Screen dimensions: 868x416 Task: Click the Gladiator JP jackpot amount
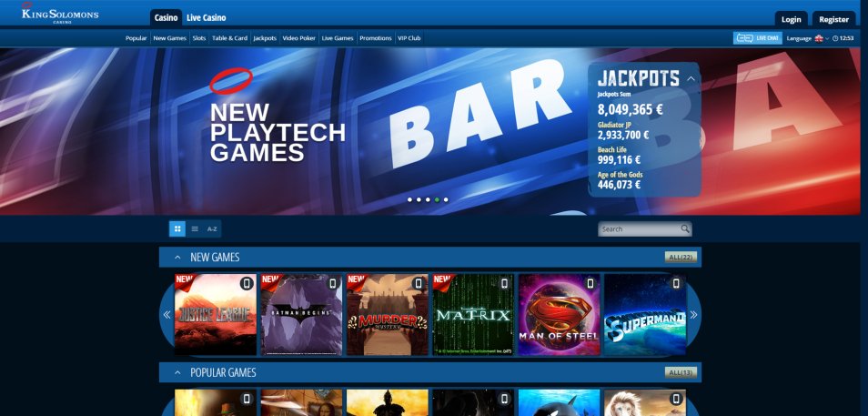(x=622, y=135)
